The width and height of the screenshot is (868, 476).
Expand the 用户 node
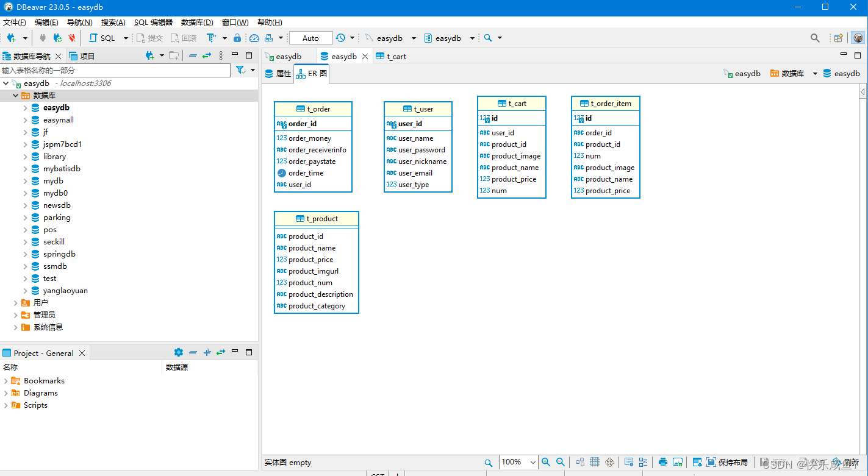pos(16,303)
